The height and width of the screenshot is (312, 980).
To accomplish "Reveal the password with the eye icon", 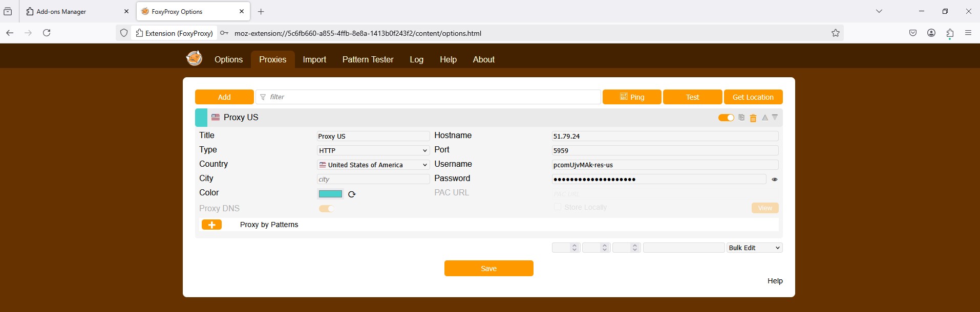I will pos(774,180).
